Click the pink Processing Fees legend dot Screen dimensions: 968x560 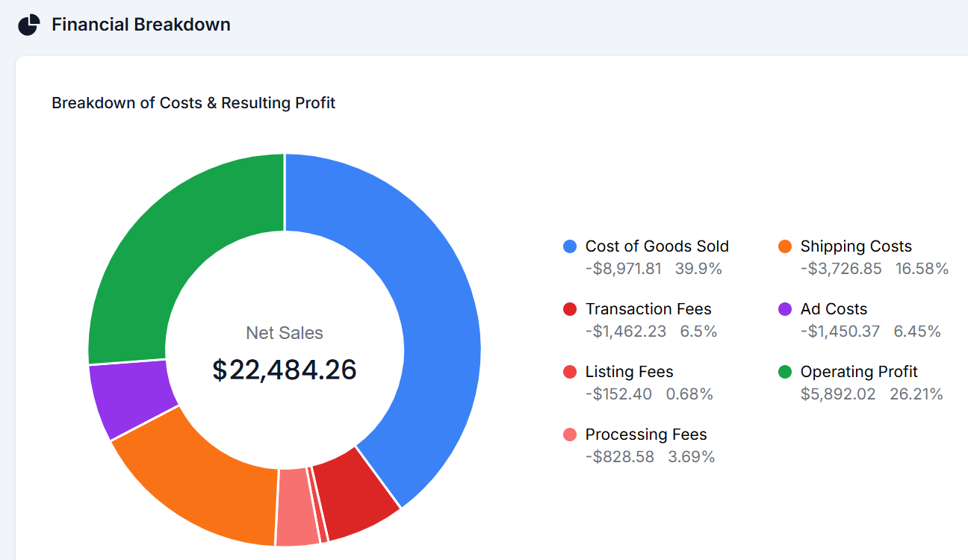570,435
